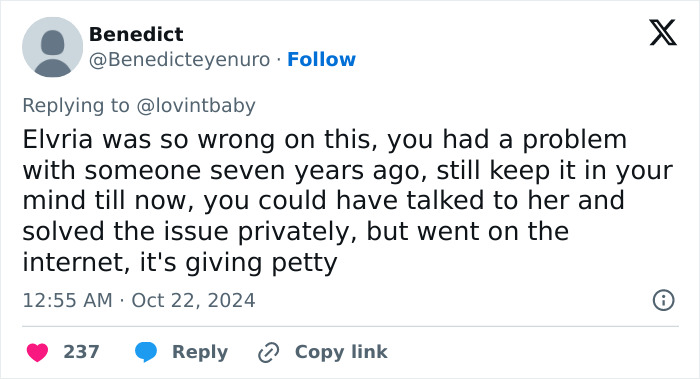The image size is (700, 379).
Task: Choose the Copy link text
Action: [341, 352]
